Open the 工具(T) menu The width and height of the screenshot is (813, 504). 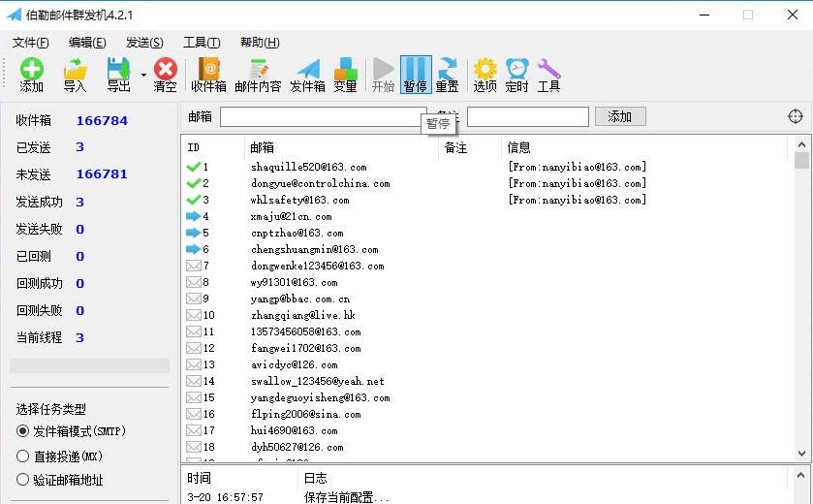pos(202,43)
